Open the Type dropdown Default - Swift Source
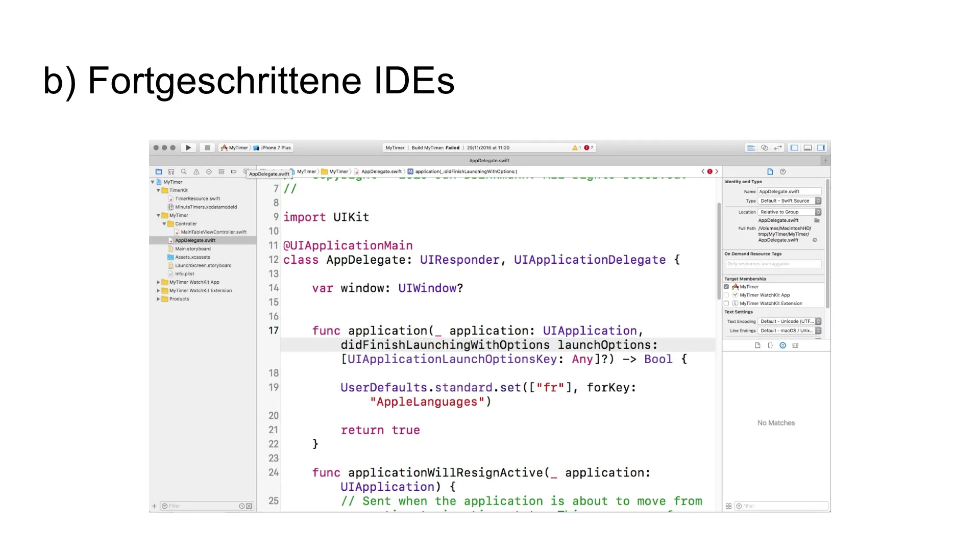980x551 pixels. click(x=789, y=201)
